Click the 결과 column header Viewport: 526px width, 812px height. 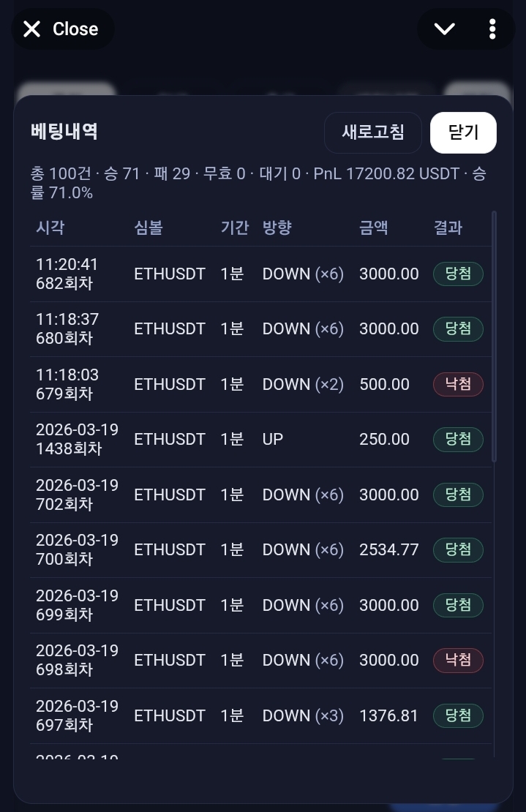[448, 228]
